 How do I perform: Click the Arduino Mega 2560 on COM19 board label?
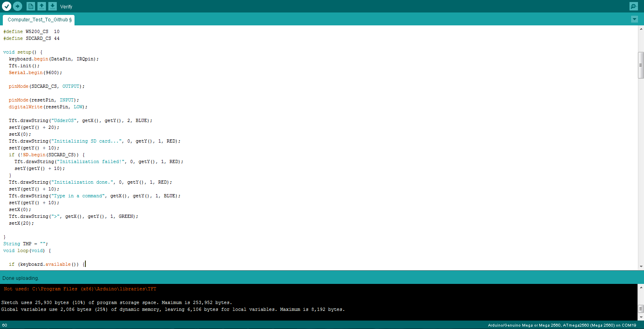pyautogui.click(x=562, y=325)
